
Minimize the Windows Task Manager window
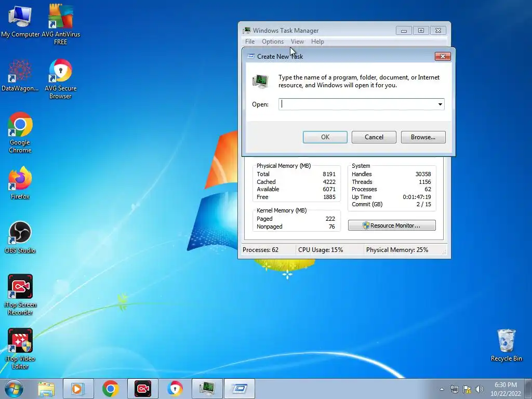tap(404, 31)
